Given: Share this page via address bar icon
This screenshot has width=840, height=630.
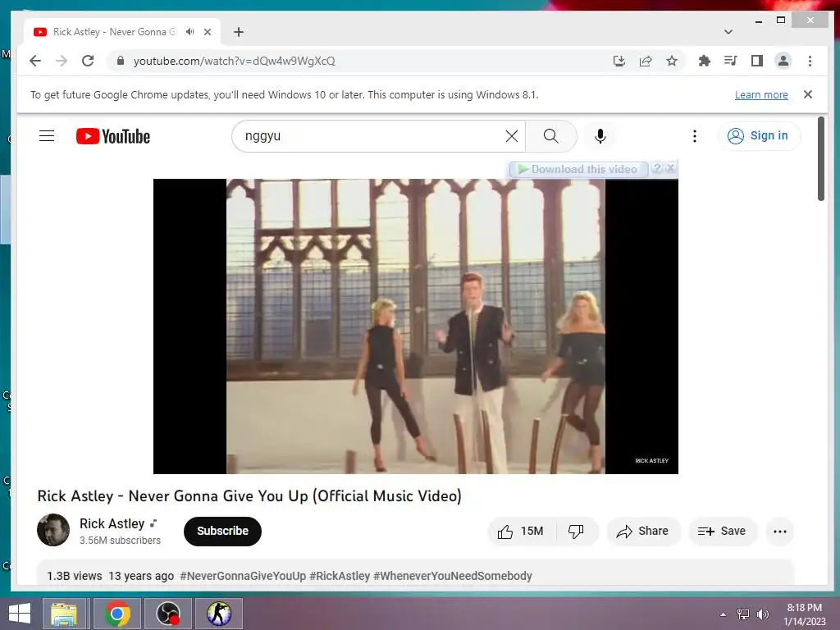Looking at the screenshot, I should (x=646, y=61).
